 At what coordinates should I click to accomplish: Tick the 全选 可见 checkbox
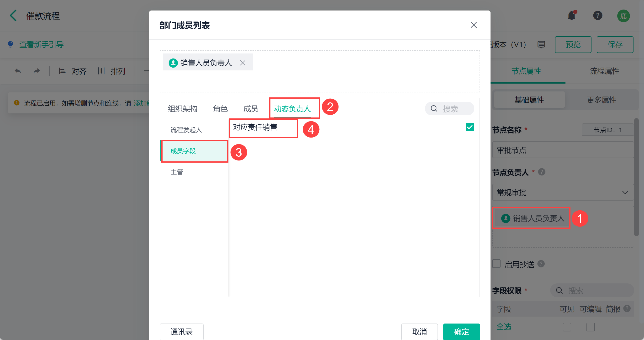[567, 327]
